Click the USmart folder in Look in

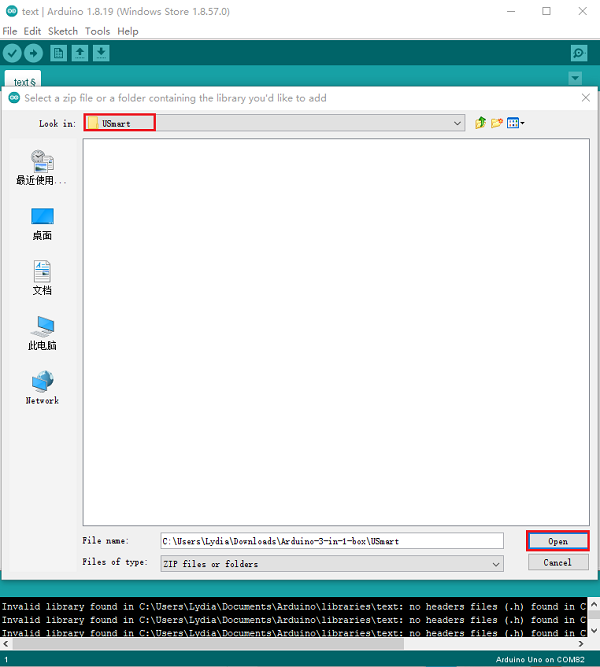click(x=120, y=123)
